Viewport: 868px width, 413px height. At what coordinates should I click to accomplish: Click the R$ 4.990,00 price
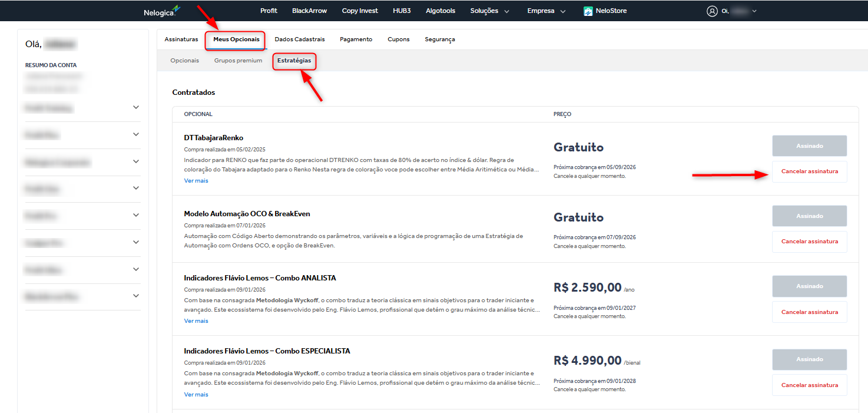click(x=588, y=361)
